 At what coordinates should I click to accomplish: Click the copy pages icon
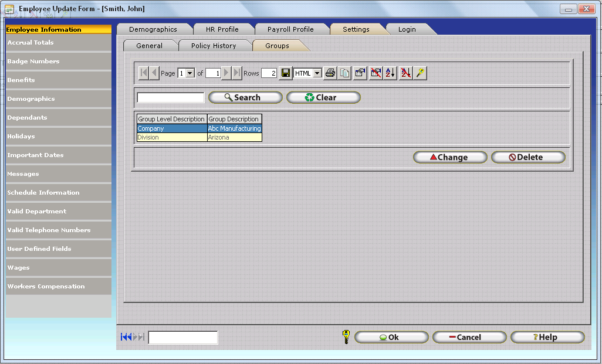click(x=345, y=73)
